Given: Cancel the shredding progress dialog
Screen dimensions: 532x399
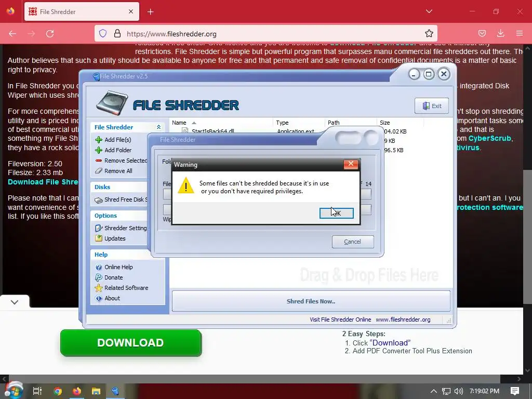Looking at the screenshot, I should tap(353, 242).
